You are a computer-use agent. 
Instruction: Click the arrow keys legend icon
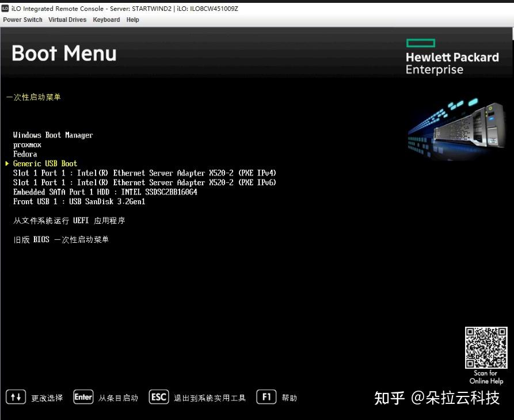[15, 397]
